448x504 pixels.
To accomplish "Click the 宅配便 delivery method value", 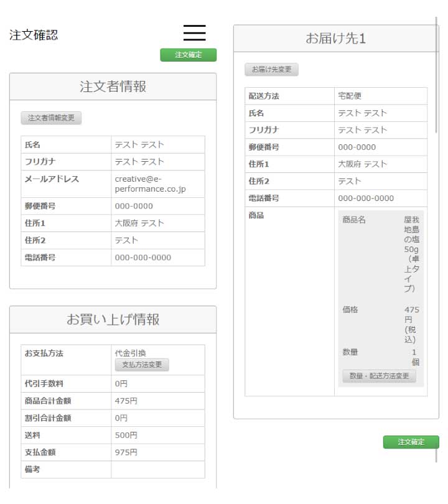I will click(350, 96).
